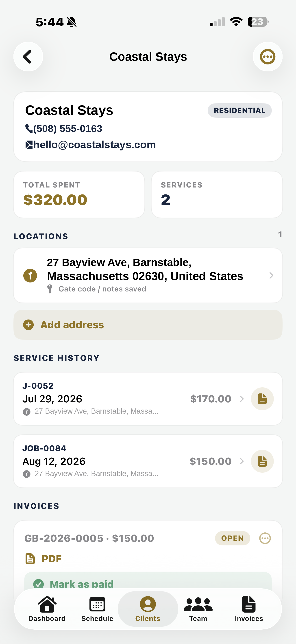Switch to the Schedule tab
Viewport: 296px width, 644px height.
click(x=97, y=609)
